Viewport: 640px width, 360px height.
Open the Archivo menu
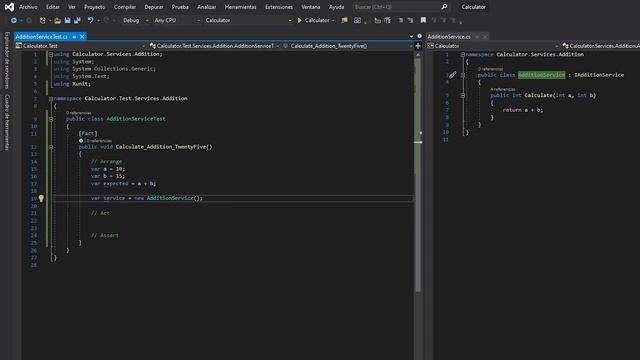(x=28, y=7)
